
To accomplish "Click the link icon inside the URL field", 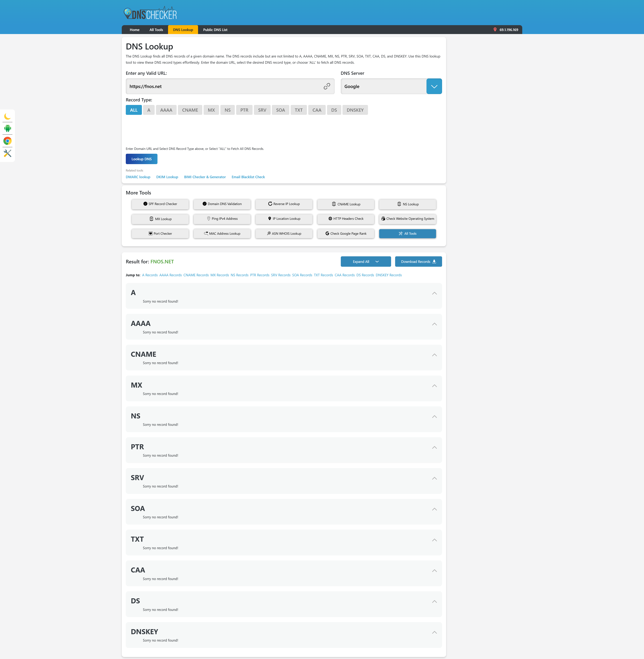I will pyautogui.click(x=327, y=86).
